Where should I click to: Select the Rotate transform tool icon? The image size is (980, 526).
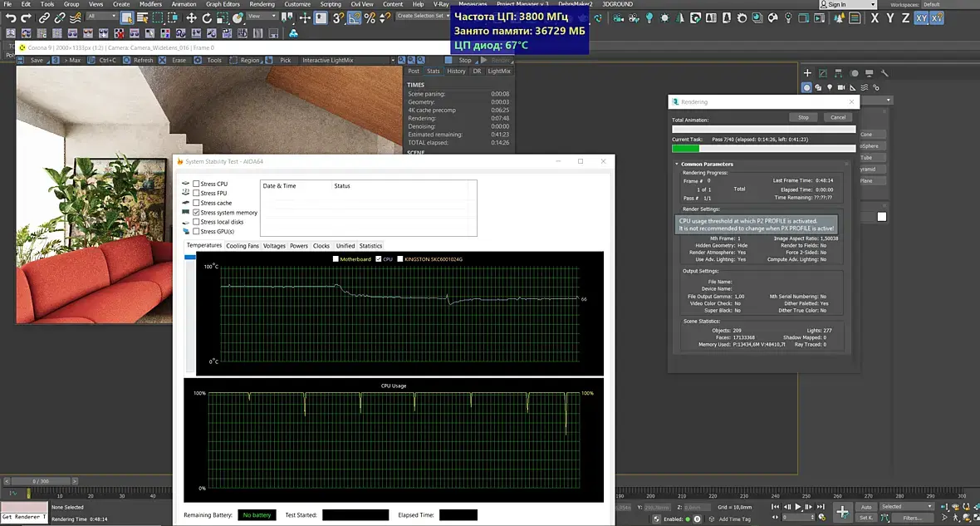pyautogui.click(x=206, y=17)
